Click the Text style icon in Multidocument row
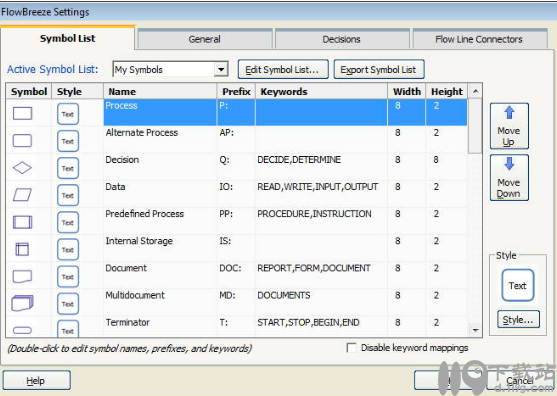Image resolution: width=557 pixels, height=396 pixels. tap(68, 304)
